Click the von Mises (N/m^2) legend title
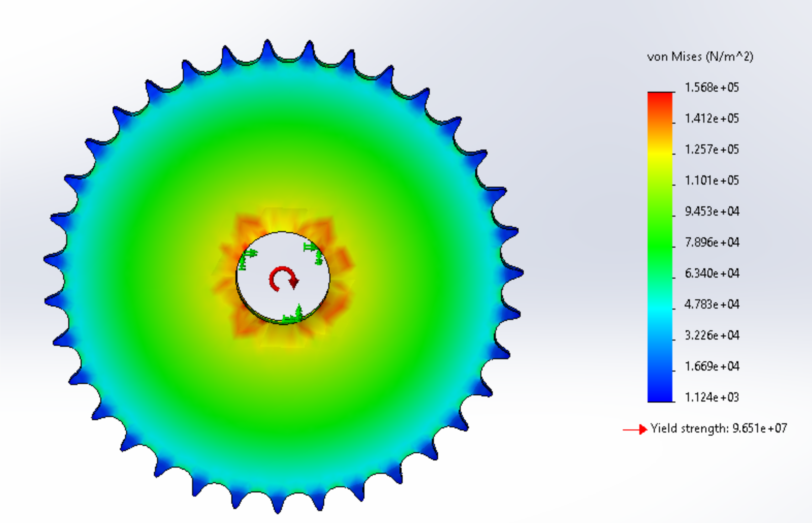Screen dimensions: 812x523 pyautogui.click(x=700, y=56)
